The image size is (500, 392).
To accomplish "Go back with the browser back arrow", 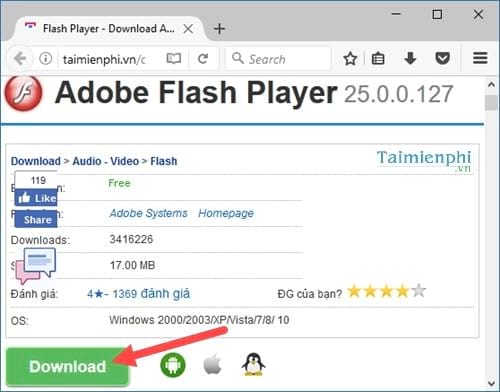I will point(20,59).
